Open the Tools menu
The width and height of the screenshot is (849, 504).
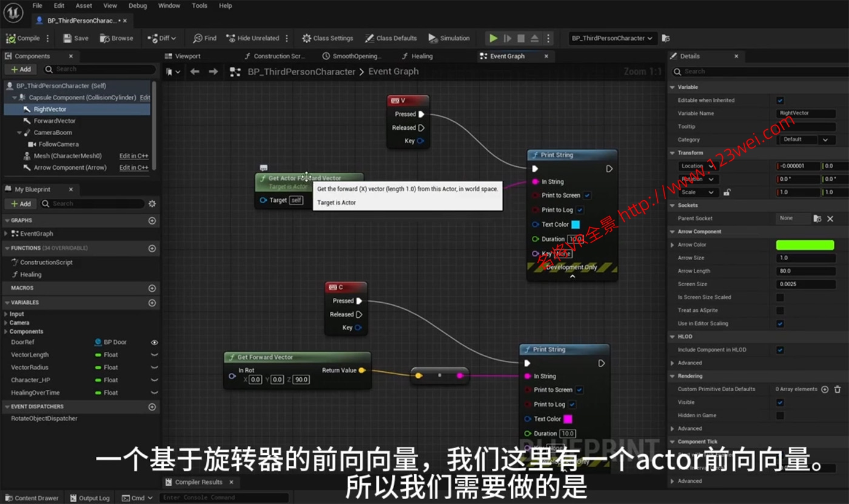point(200,5)
